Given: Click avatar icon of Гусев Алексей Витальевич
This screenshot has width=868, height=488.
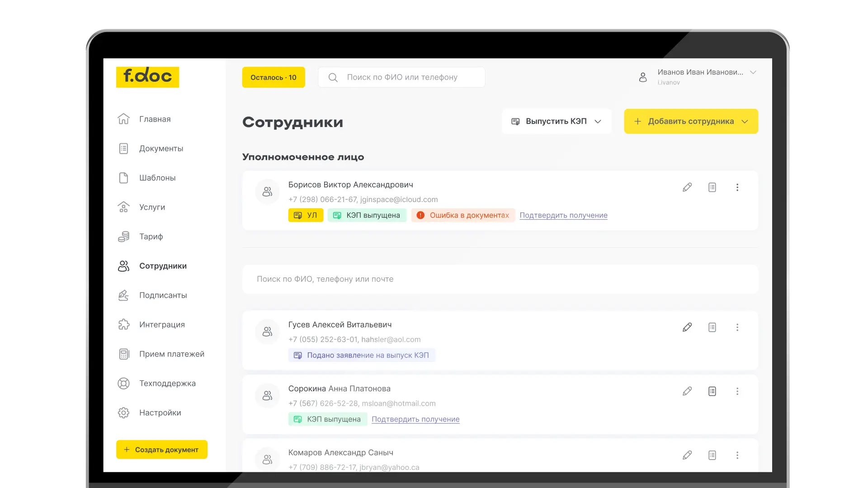Looking at the screenshot, I should coord(267,332).
